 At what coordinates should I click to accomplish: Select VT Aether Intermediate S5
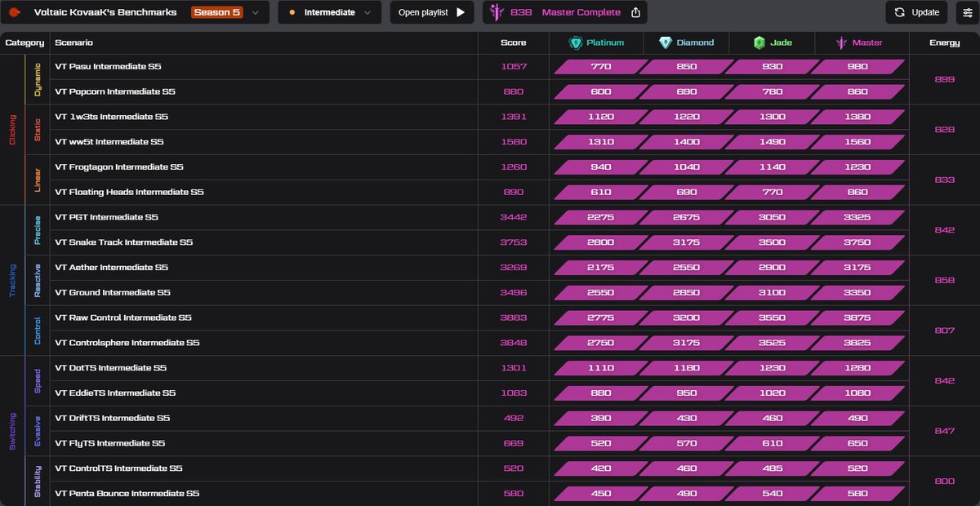[x=111, y=268]
